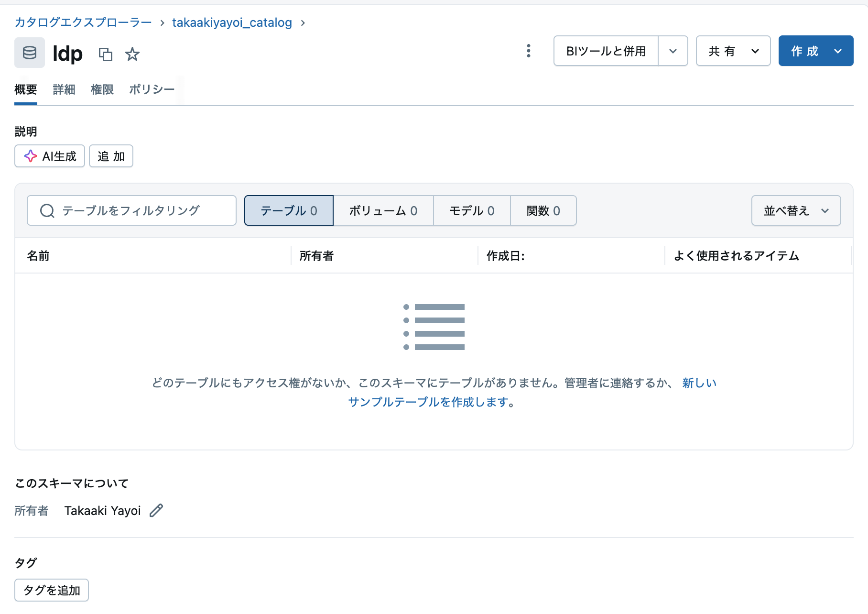Add a tag with タグを追加
The width and height of the screenshot is (868, 614).
coord(51,590)
